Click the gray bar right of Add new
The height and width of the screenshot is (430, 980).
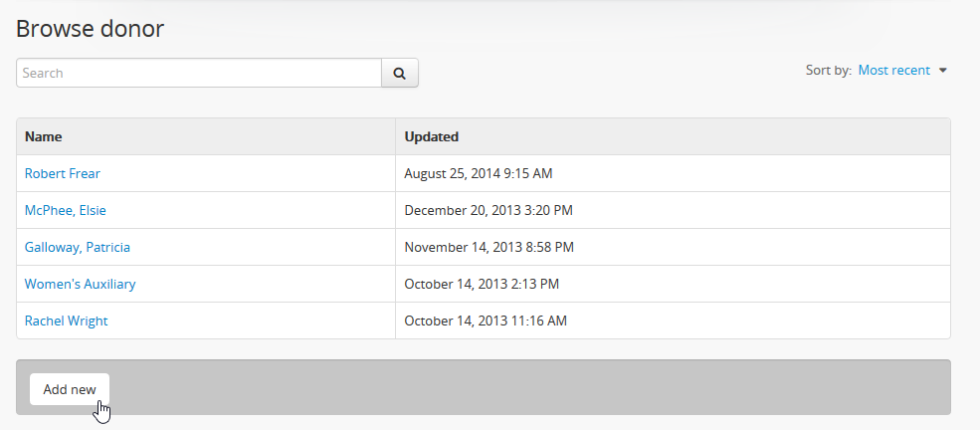pos(527,387)
